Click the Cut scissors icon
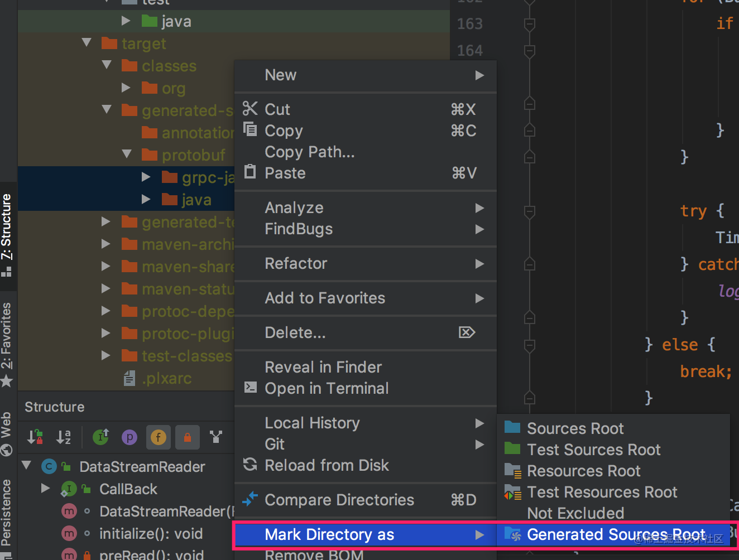739x560 pixels. point(250,108)
